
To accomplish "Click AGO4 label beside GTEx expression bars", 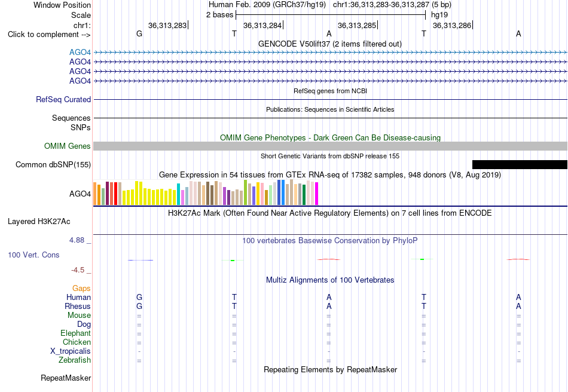I will coord(80,194).
